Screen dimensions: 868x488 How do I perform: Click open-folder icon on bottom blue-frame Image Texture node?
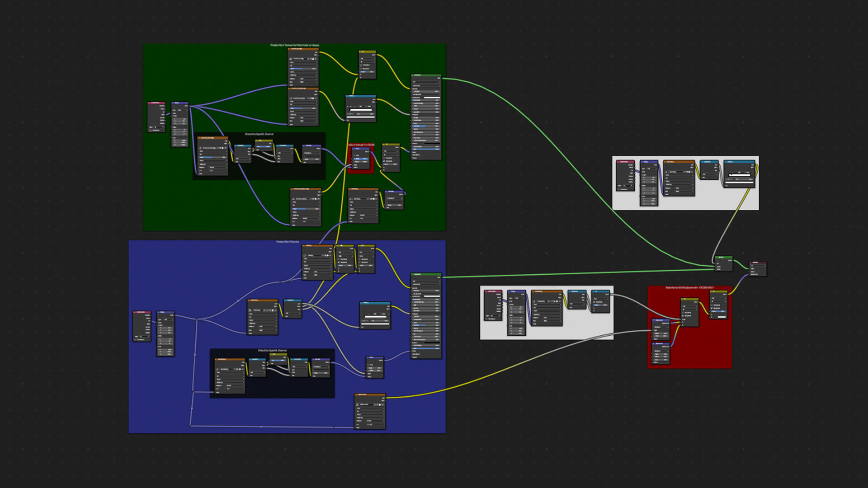[380, 404]
